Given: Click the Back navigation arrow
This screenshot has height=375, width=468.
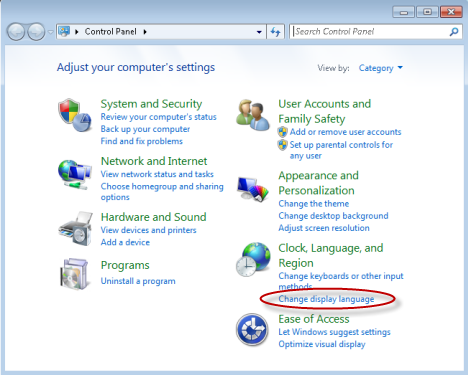Looking at the screenshot, I should click(16, 32).
